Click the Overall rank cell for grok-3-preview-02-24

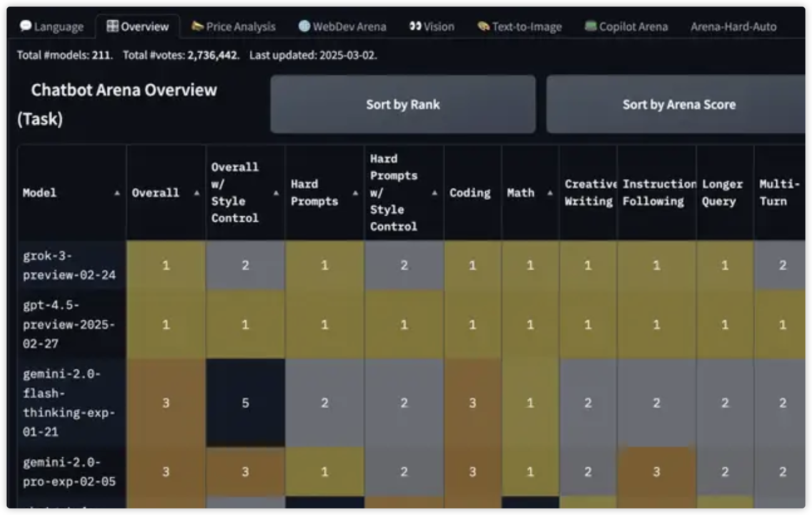(166, 265)
